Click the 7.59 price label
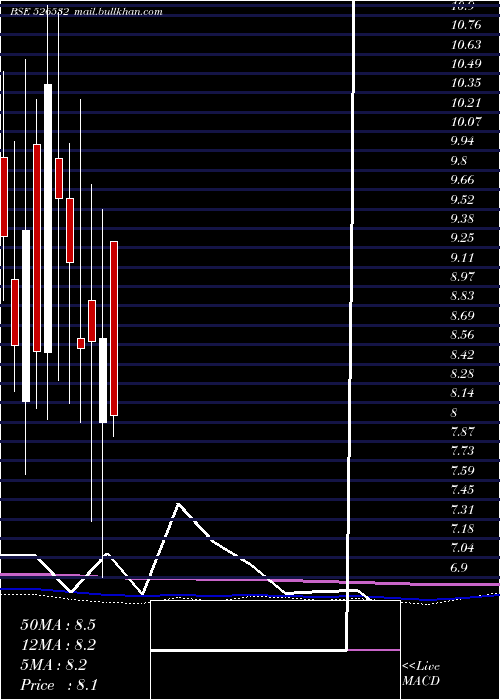Screen dimensions: 500x700 462,471
